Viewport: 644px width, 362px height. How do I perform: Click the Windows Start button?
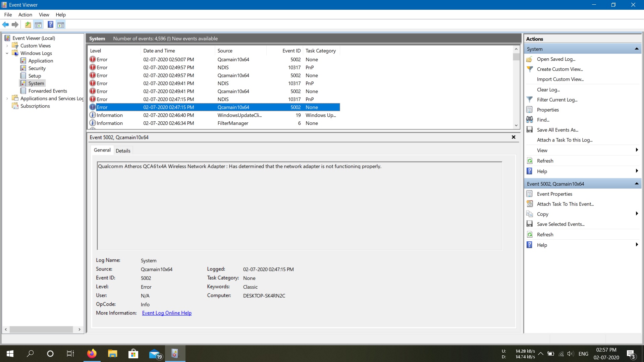(10, 354)
